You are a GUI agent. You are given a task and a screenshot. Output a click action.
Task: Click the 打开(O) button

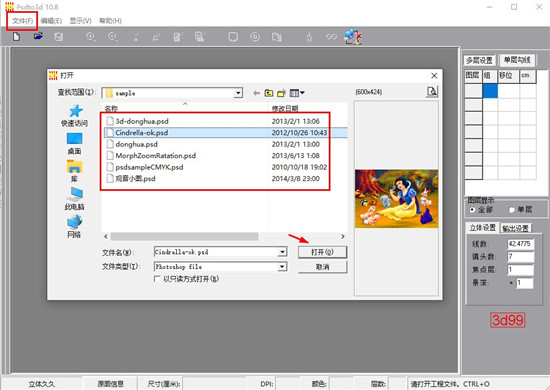coord(322,252)
